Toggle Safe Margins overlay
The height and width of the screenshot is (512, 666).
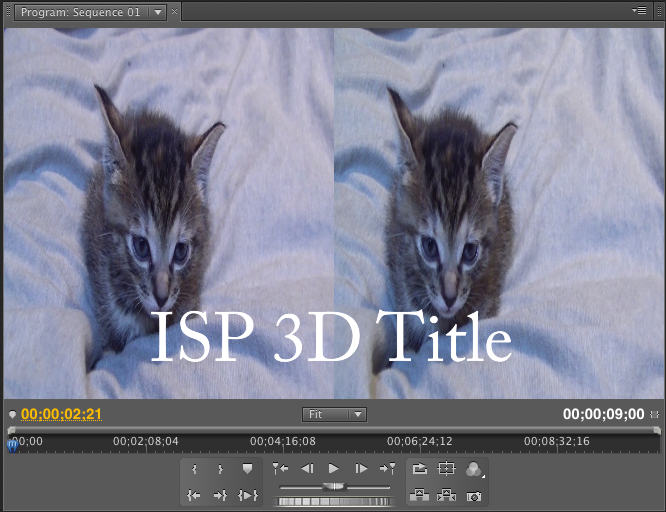pos(446,469)
